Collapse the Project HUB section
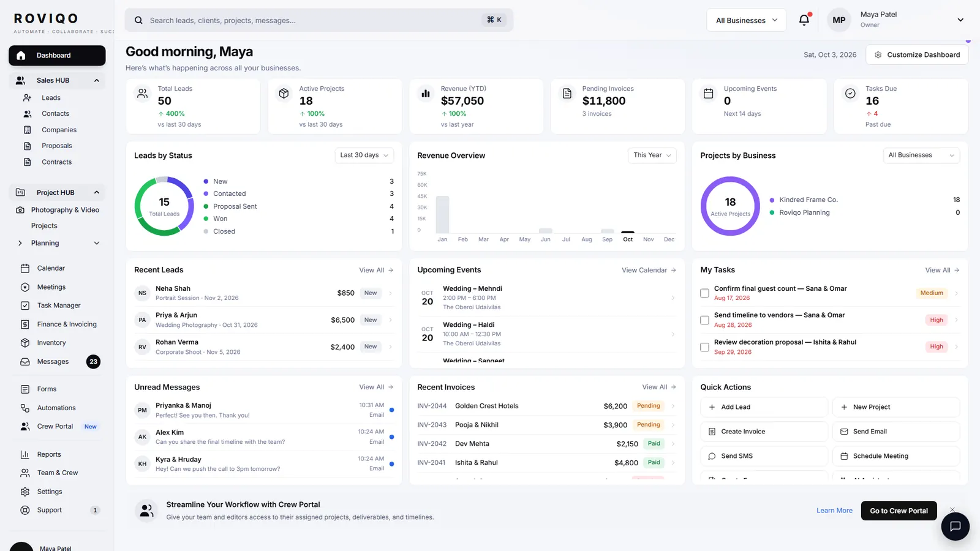980x551 pixels. click(x=97, y=193)
